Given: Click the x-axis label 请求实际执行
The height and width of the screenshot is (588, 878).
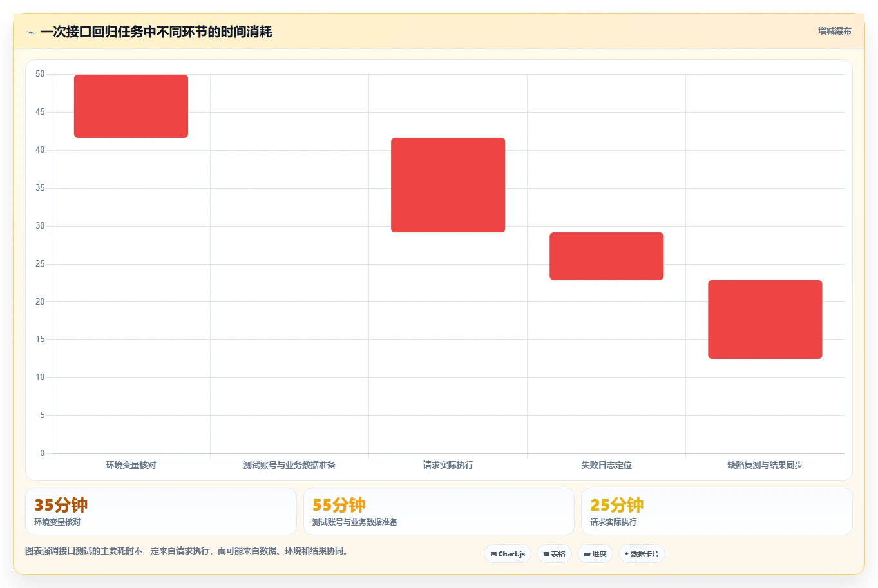Looking at the screenshot, I should pyautogui.click(x=448, y=465).
